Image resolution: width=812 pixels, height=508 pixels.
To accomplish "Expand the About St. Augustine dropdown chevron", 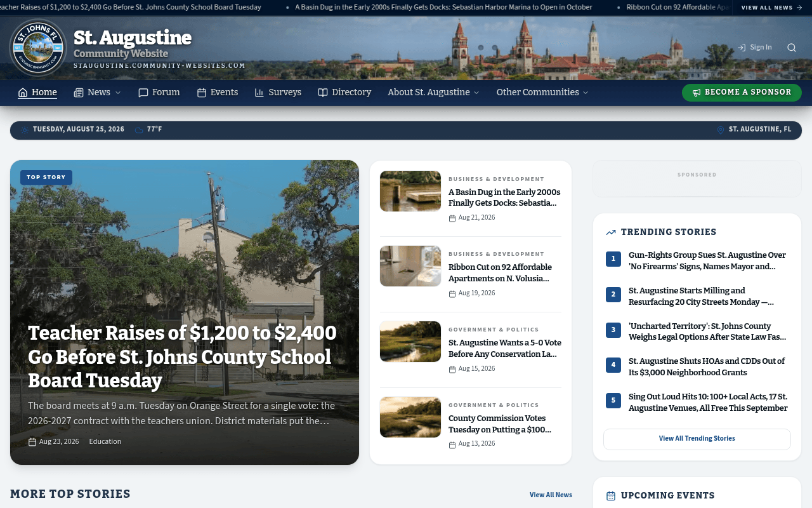I will tap(476, 93).
